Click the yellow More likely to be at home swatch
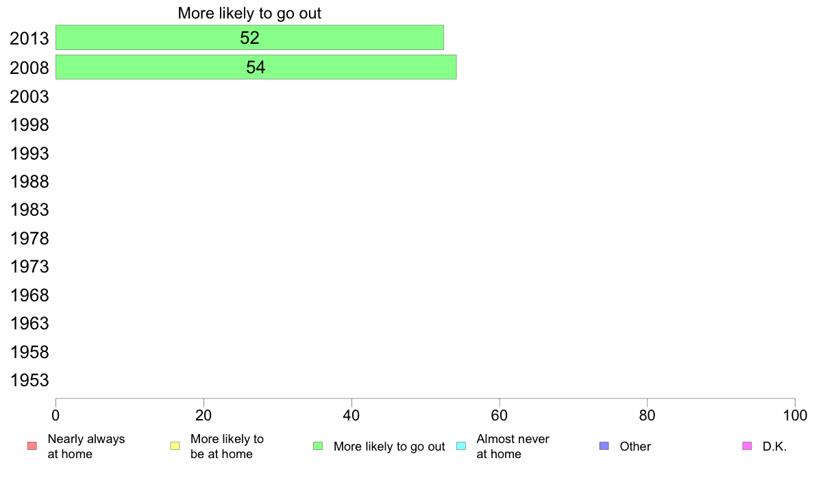Image resolution: width=814 pixels, height=504 pixels. pos(175,446)
